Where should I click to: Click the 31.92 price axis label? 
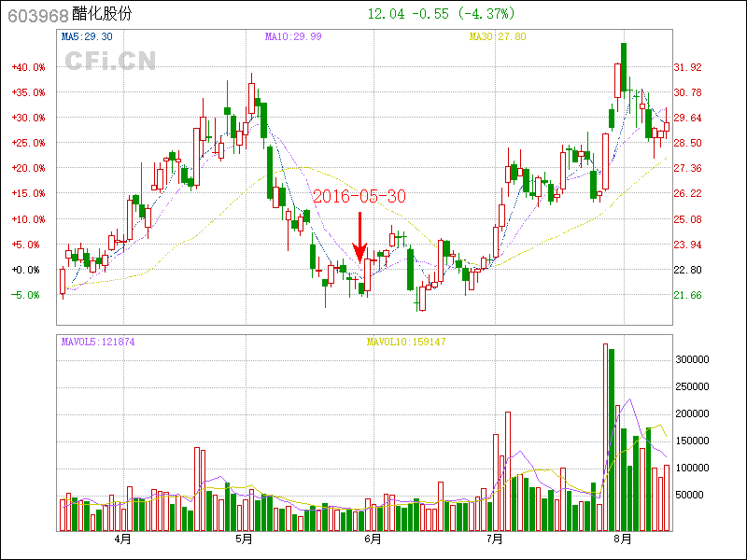click(x=687, y=67)
